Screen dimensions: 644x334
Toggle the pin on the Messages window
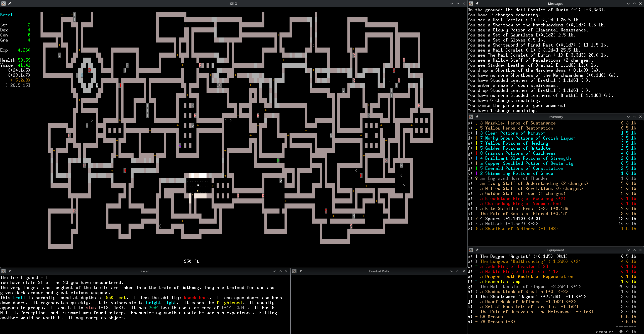pyautogui.click(x=477, y=4)
